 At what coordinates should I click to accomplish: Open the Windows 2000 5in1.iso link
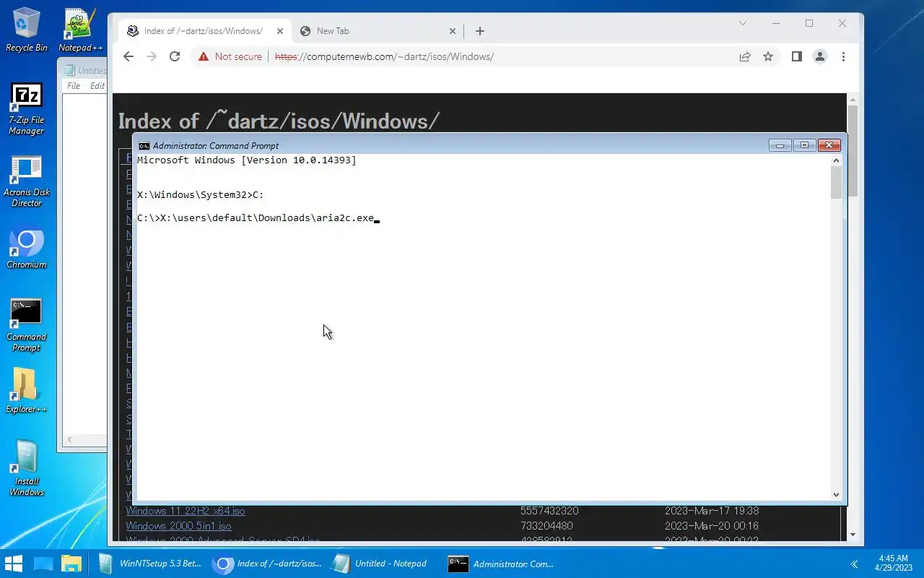[x=179, y=526]
